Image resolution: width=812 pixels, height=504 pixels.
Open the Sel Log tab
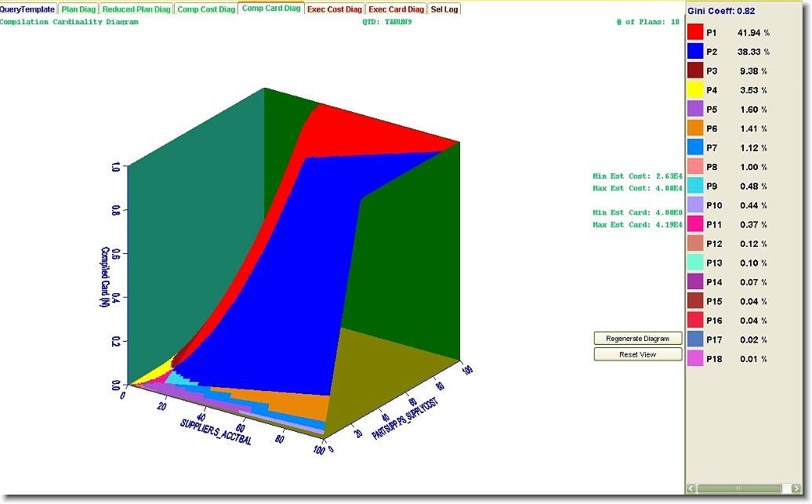tap(444, 9)
